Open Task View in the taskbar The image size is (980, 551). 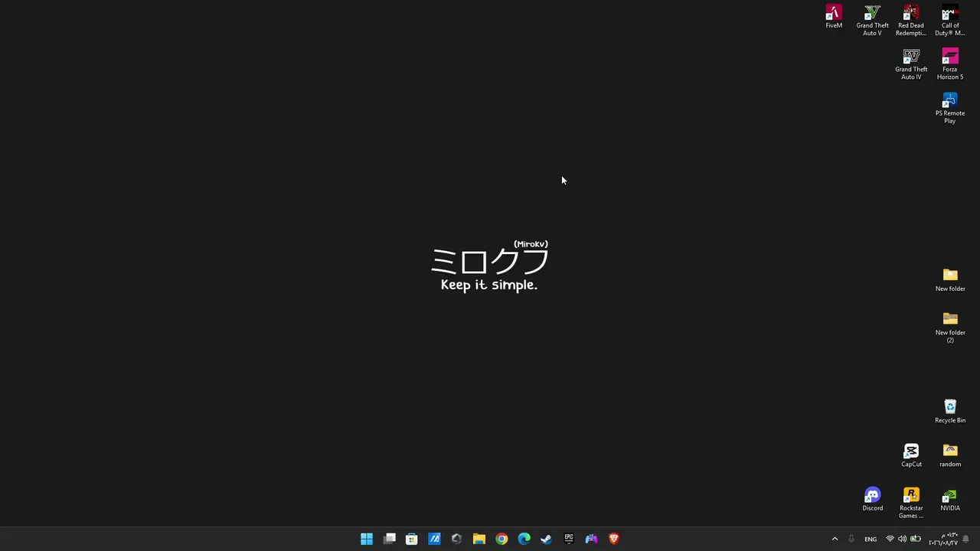click(389, 539)
